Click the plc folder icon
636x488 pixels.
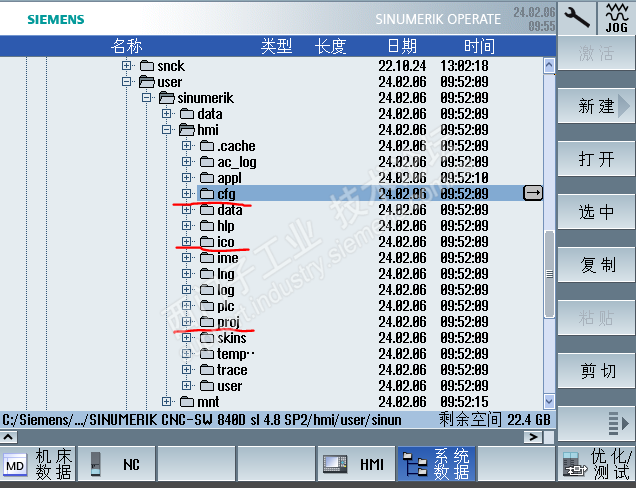207,305
